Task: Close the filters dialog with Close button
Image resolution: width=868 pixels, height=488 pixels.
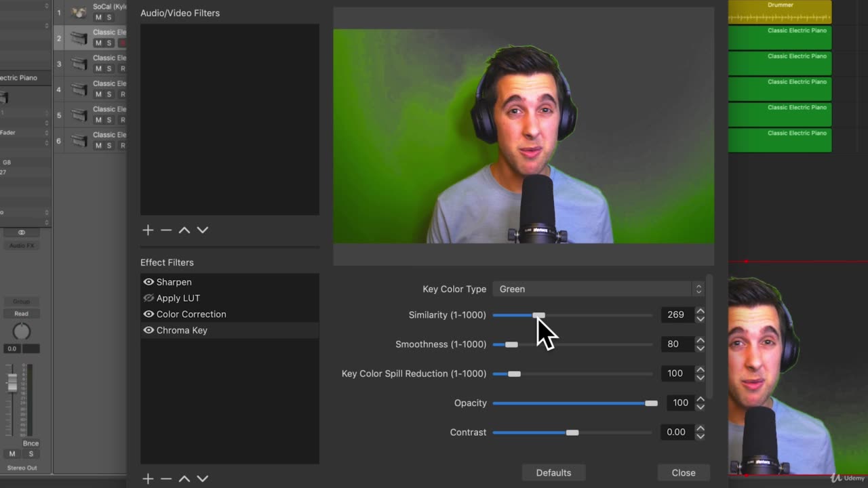Action: pos(684,472)
